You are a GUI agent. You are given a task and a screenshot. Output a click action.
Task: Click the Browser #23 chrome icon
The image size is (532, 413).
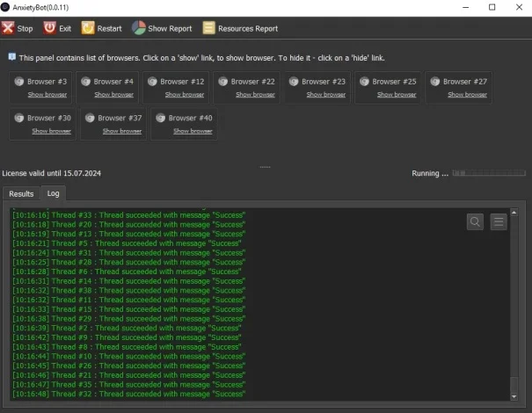click(294, 82)
